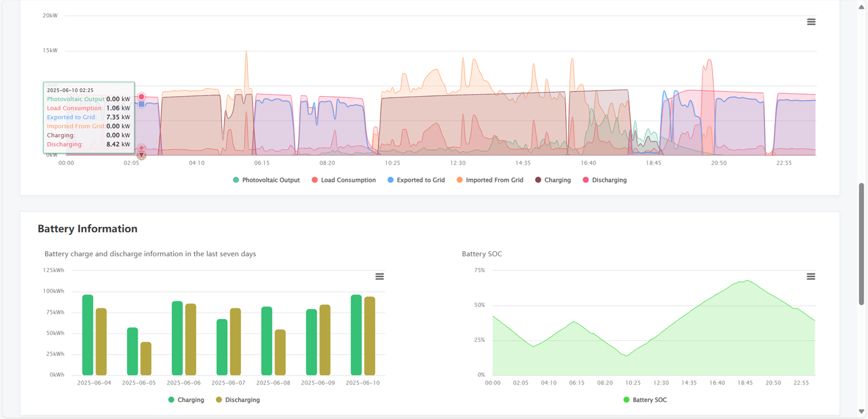Open the Battery SOC chart menu icon
Image resolution: width=868 pixels, height=419 pixels.
pos(811,277)
